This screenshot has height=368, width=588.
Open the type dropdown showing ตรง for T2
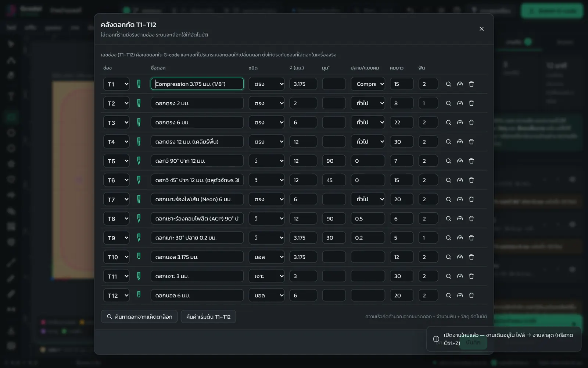(x=267, y=103)
